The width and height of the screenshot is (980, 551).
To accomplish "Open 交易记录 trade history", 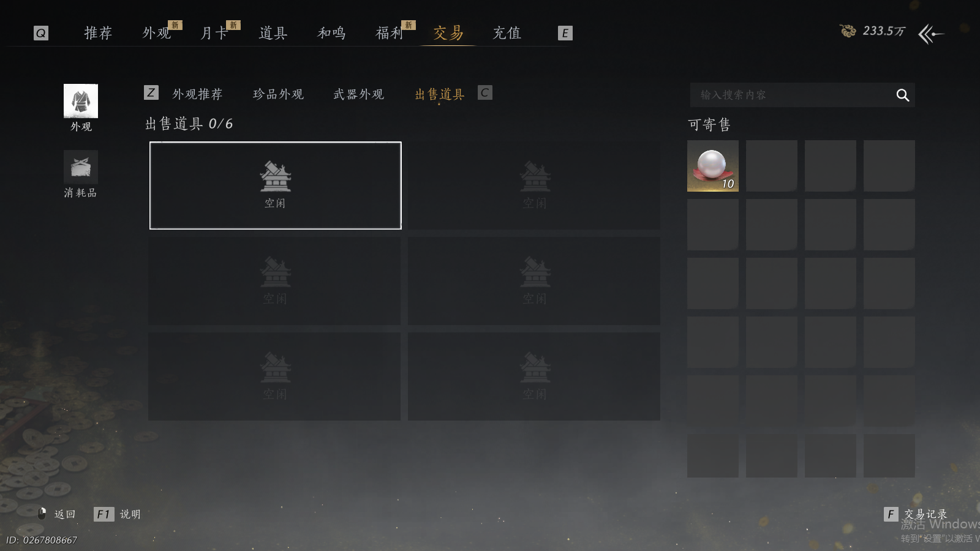I will [925, 514].
